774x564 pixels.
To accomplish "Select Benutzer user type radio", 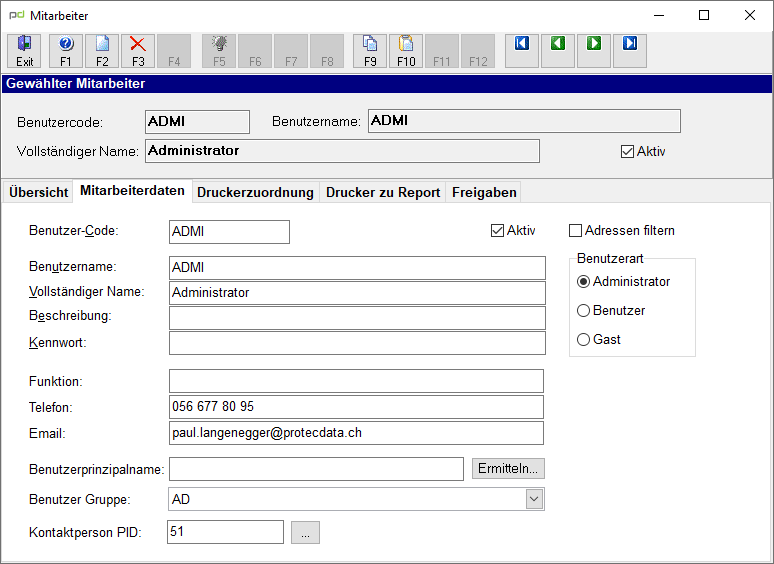I will pos(583,310).
